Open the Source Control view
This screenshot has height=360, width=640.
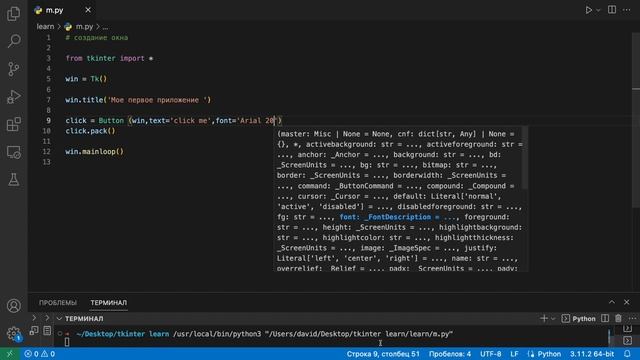(x=13, y=69)
